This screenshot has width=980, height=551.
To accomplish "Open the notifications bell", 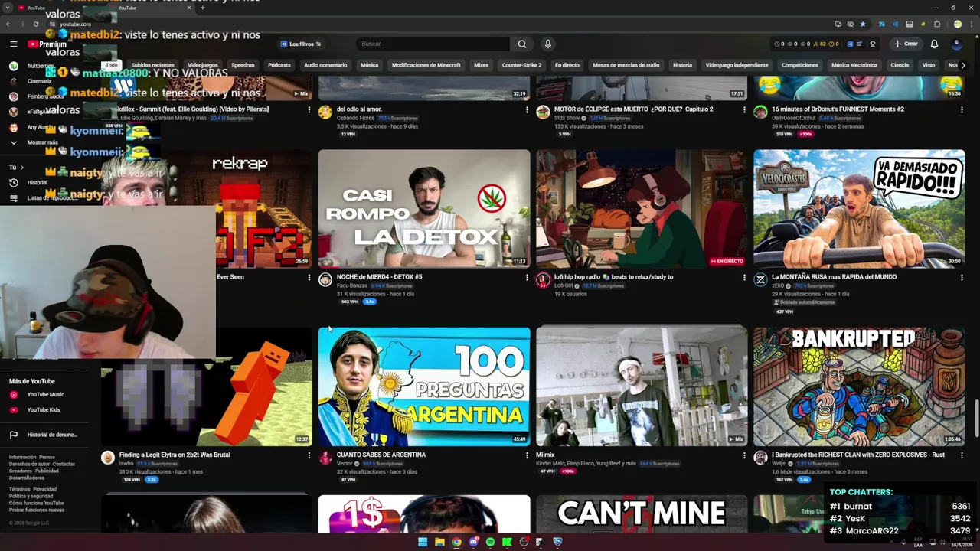I will pyautogui.click(x=934, y=44).
